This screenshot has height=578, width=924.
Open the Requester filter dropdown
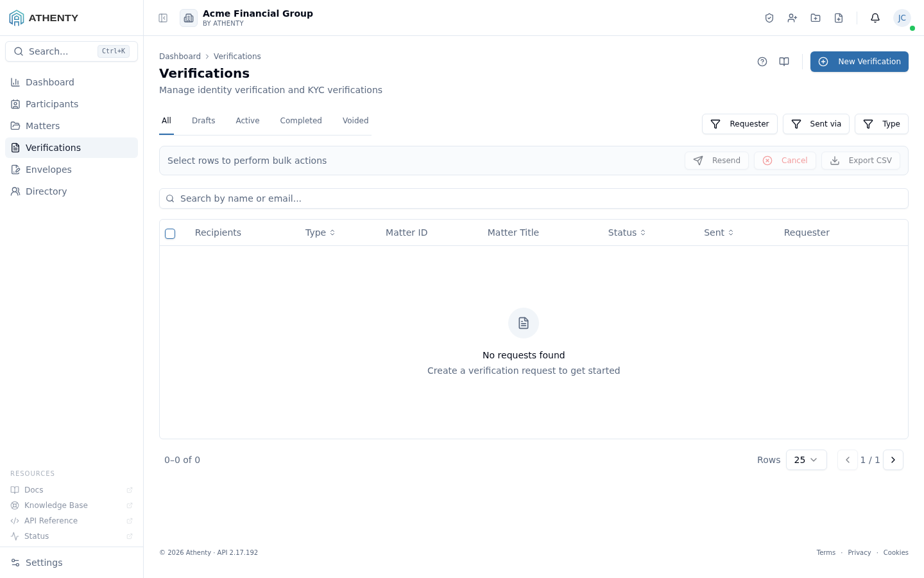point(740,124)
